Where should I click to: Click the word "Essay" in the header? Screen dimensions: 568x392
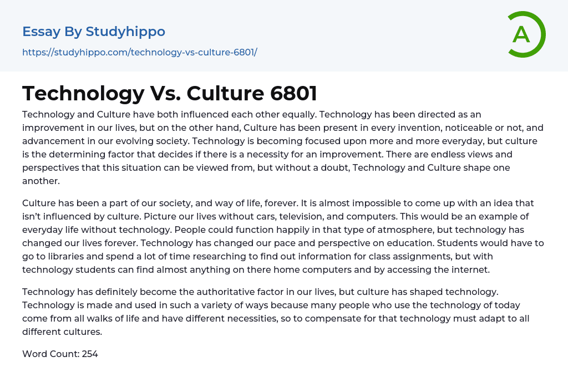pos(41,32)
